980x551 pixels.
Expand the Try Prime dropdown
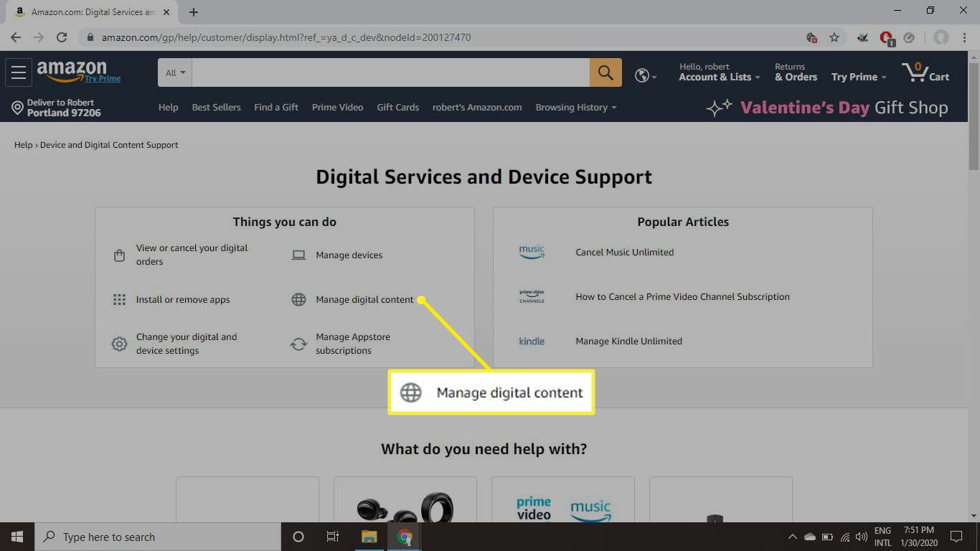[859, 77]
